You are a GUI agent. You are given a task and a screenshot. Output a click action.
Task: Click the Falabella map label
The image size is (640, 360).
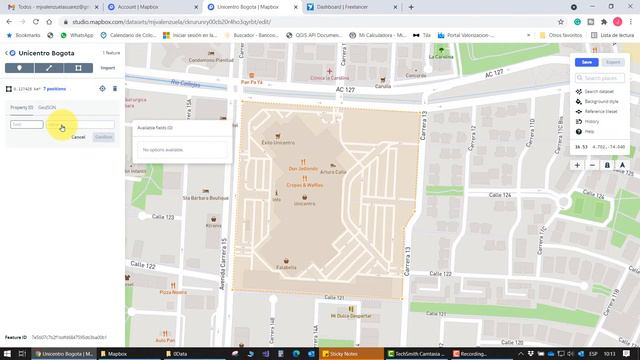286,267
